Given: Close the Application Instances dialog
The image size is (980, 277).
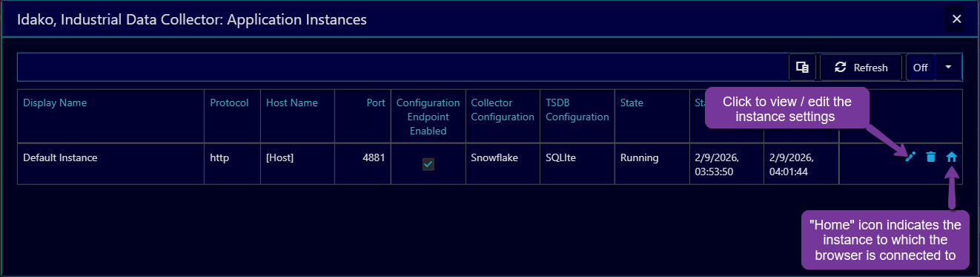Looking at the screenshot, I should pos(957,19).
